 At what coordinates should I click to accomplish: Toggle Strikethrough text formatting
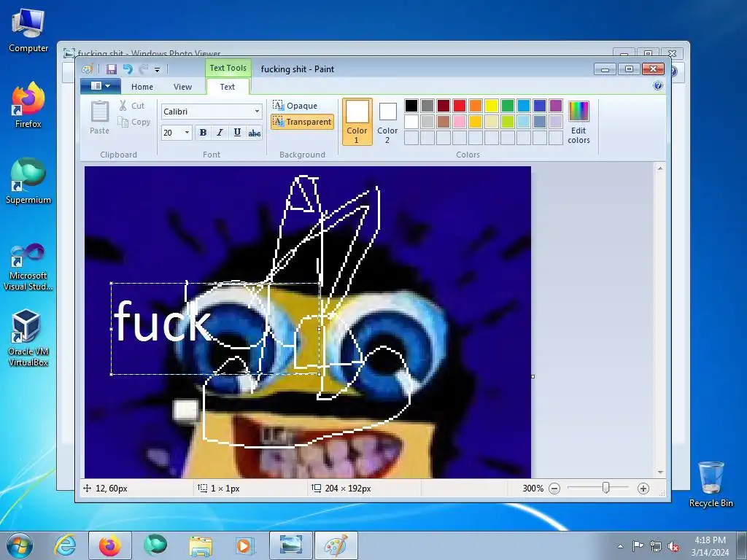pyautogui.click(x=255, y=133)
